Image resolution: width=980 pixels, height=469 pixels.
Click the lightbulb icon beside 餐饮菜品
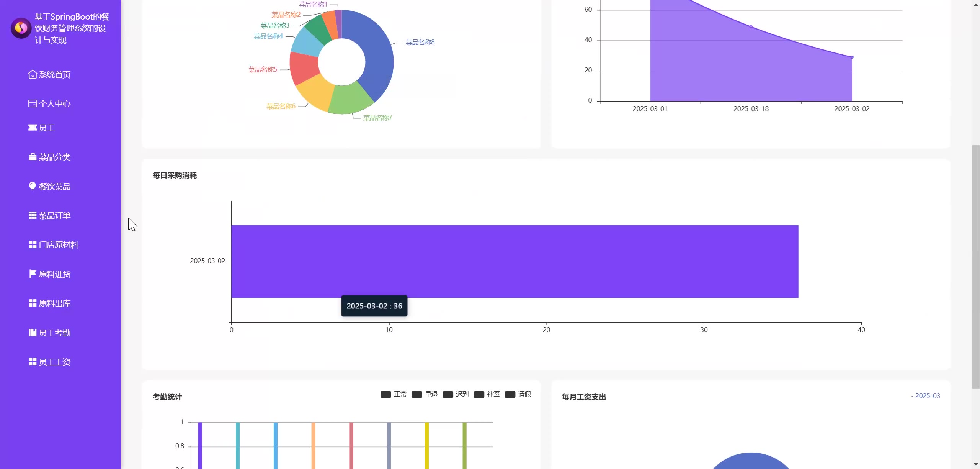pyautogui.click(x=33, y=186)
